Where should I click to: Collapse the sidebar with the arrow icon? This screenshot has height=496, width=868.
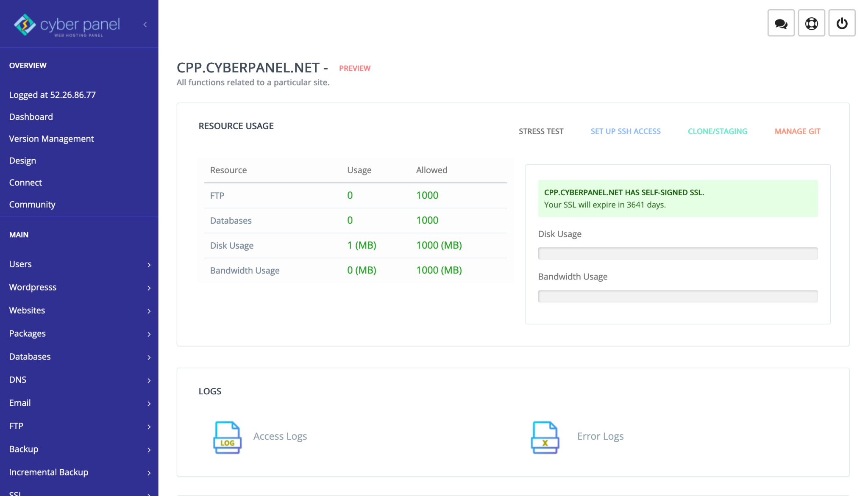point(145,25)
